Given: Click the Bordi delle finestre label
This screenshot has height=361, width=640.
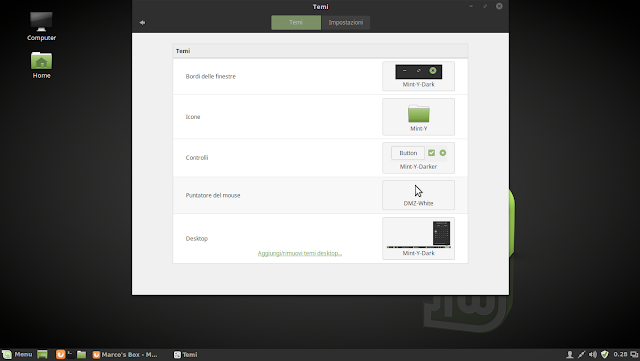Looking at the screenshot, I should coord(211,76).
